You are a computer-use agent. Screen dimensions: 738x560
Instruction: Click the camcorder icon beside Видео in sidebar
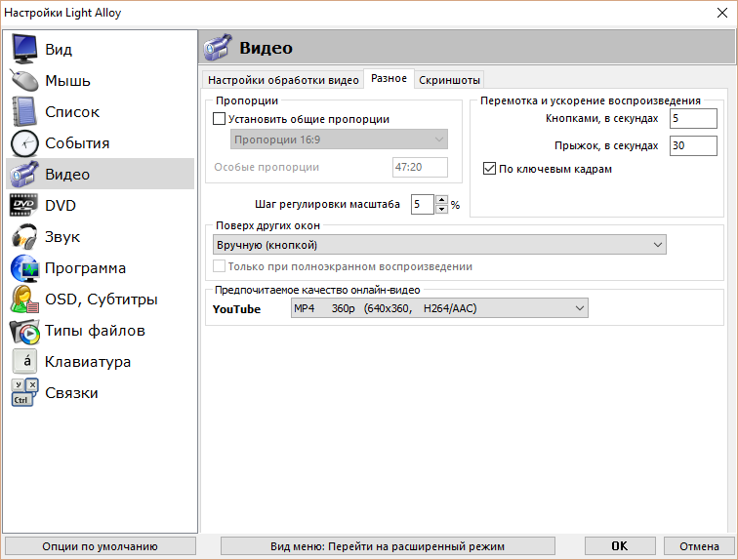pyautogui.click(x=24, y=174)
